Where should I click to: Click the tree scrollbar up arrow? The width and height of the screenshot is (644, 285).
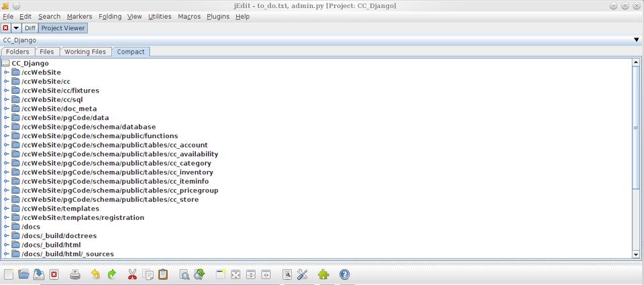coord(636,62)
